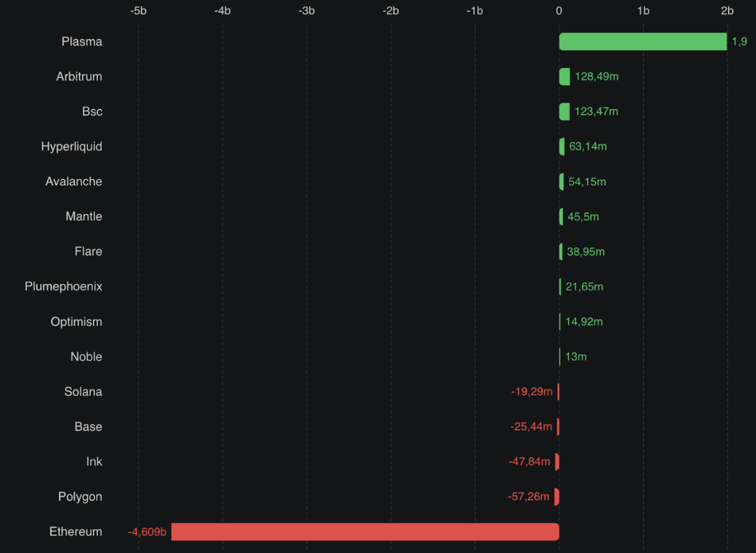Click the 128,49m Arbitrum value label
This screenshot has height=553, width=756.
pyautogui.click(x=596, y=76)
